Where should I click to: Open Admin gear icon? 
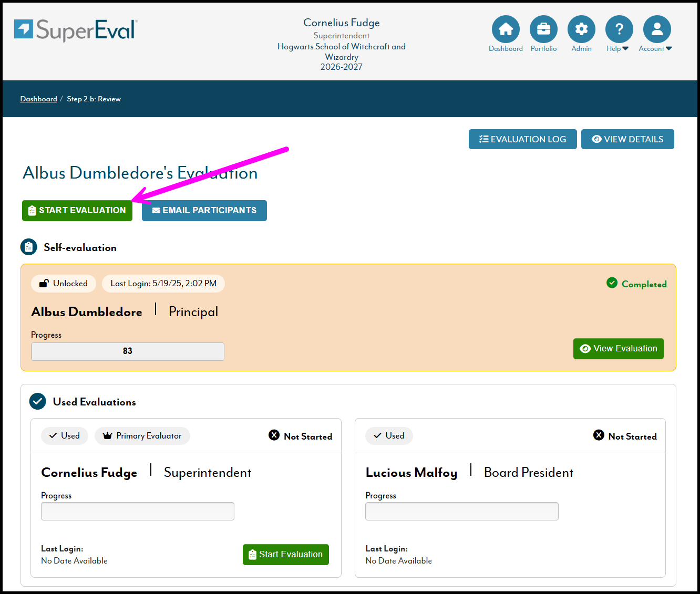tap(581, 29)
